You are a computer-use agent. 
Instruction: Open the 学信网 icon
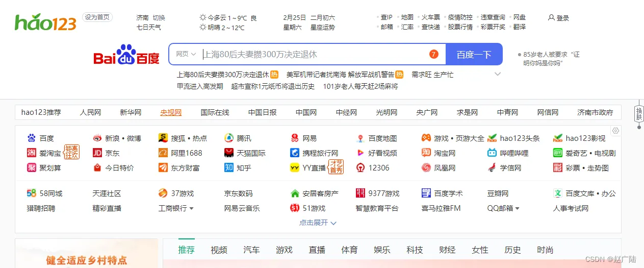pyautogui.click(x=492, y=168)
